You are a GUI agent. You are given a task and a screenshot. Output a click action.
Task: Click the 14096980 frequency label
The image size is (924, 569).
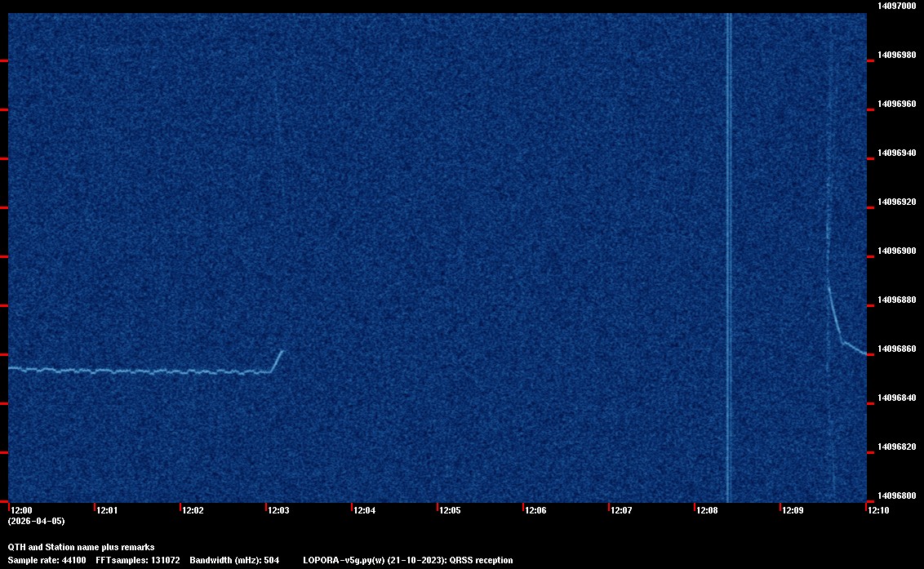[897, 55]
